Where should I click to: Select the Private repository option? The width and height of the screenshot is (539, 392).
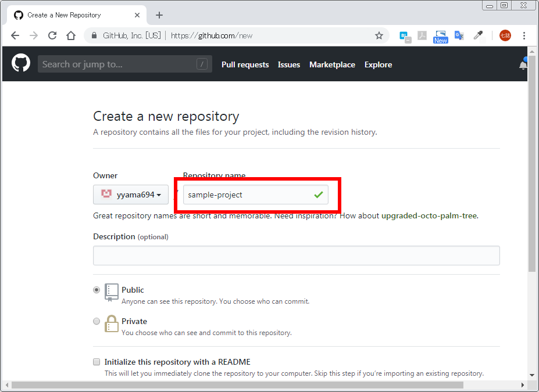pyautogui.click(x=97, y=321)
